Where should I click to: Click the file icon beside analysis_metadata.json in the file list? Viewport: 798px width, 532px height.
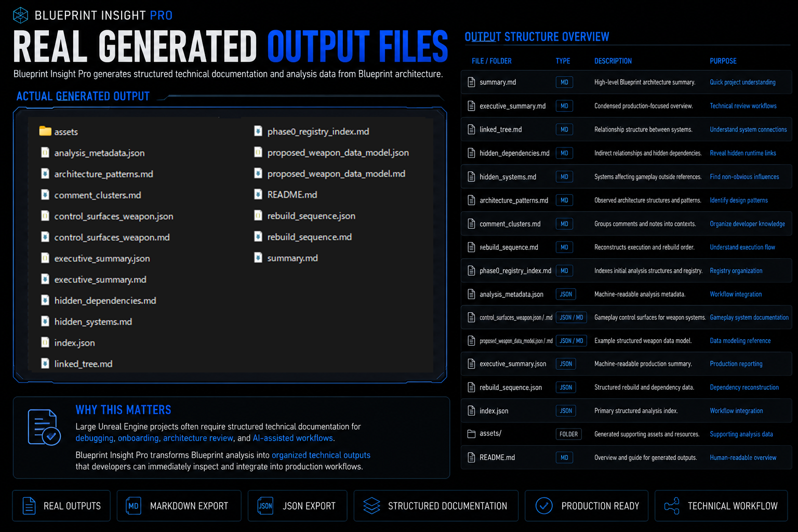pyautogui.click(x=45, y=152)
